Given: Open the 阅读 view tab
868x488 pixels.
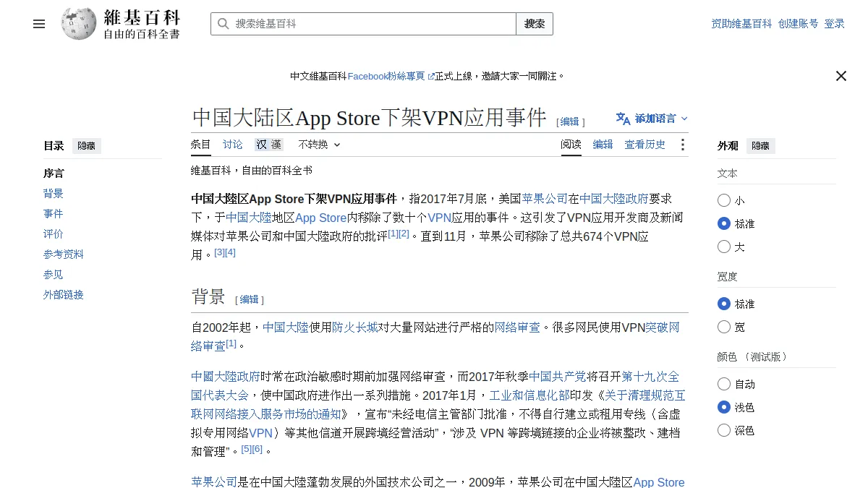Looking at the screenshot, I should point(571,145).
